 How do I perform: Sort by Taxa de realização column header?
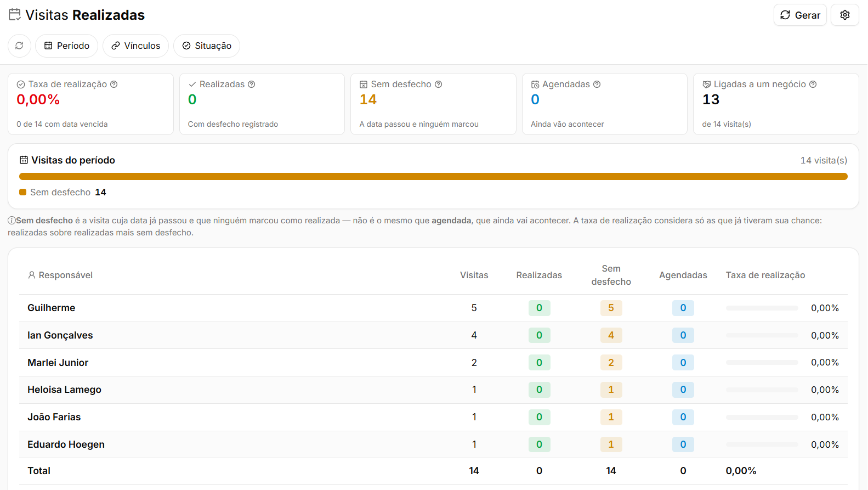(765, 275)
